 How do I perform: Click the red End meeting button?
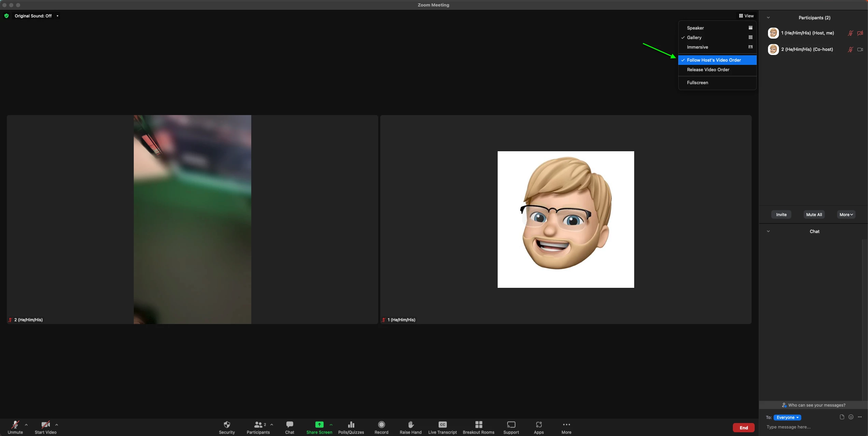(x=743, y=427)
